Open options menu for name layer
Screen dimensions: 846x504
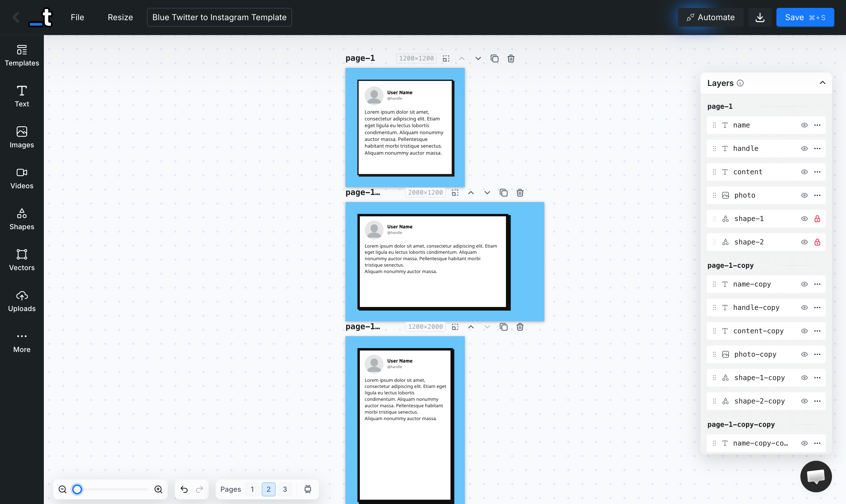click(817, 125)
